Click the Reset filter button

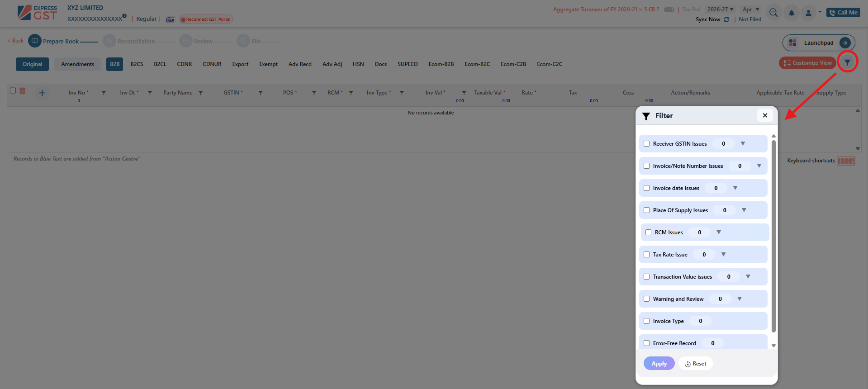(x=696, y=364)
